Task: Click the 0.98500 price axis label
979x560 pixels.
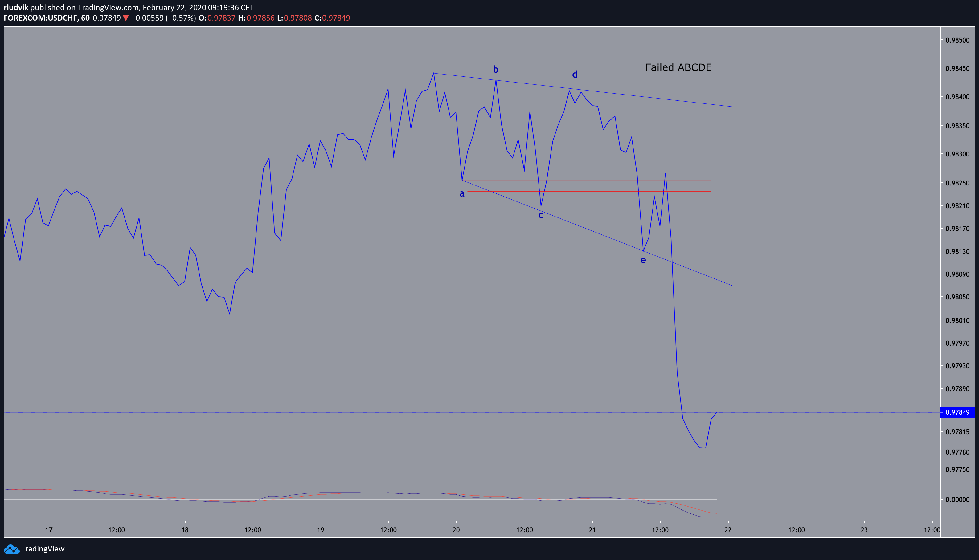Action: tap(957, 40)
